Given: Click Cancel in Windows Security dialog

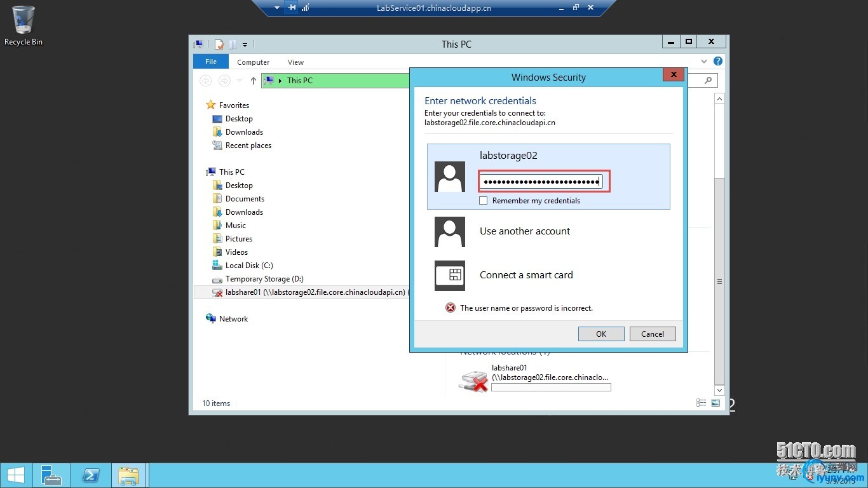Looking at the screenshot, I should pyautogui.click(x=653, y=334).
